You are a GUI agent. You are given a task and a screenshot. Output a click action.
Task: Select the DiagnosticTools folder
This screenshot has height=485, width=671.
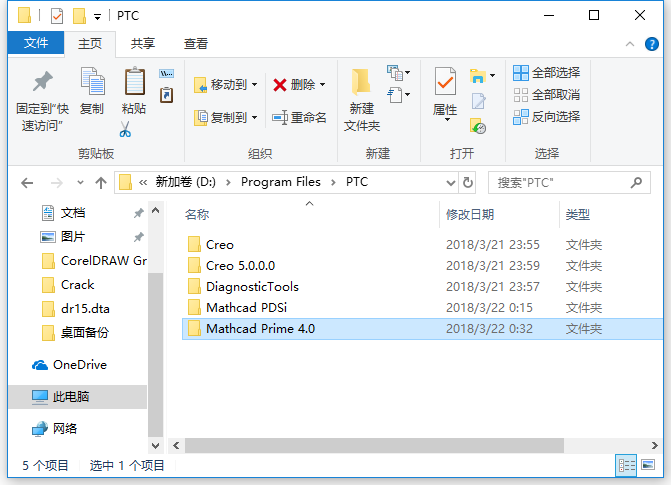[x=422, y=287]
